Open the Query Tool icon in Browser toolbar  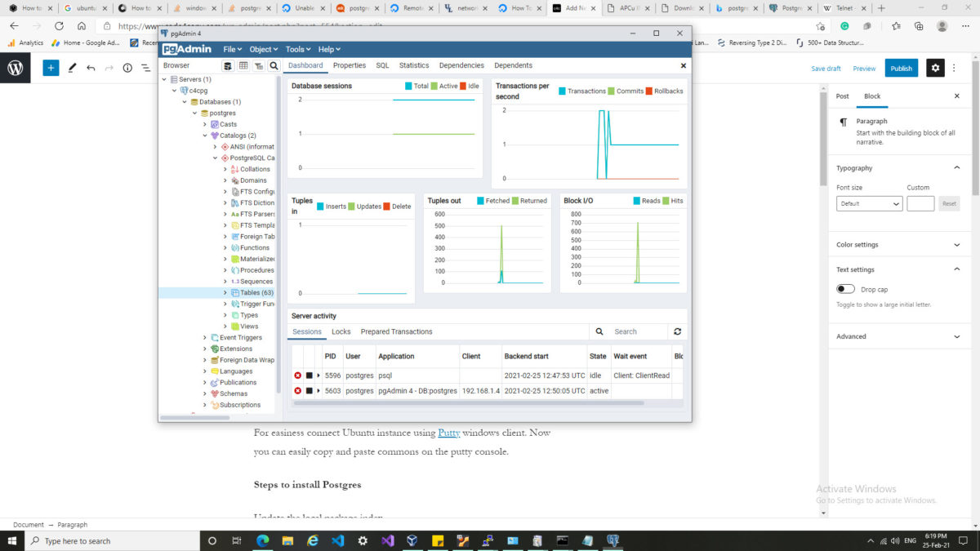[x=228, y=65]
